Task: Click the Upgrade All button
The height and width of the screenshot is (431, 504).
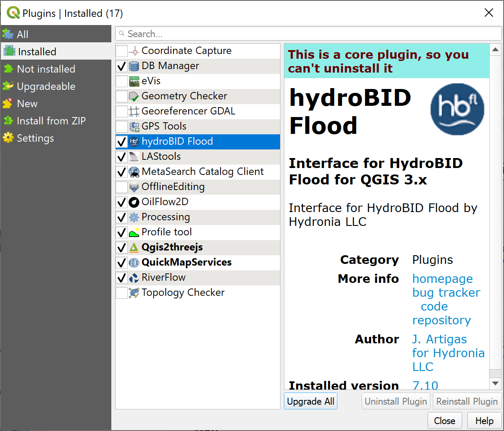Action: [311, 401]
